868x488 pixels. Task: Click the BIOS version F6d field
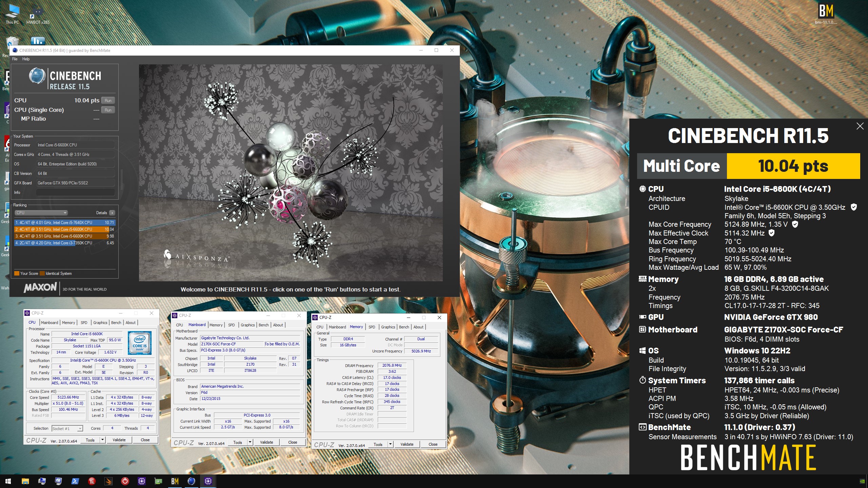[x=250, y=392]
